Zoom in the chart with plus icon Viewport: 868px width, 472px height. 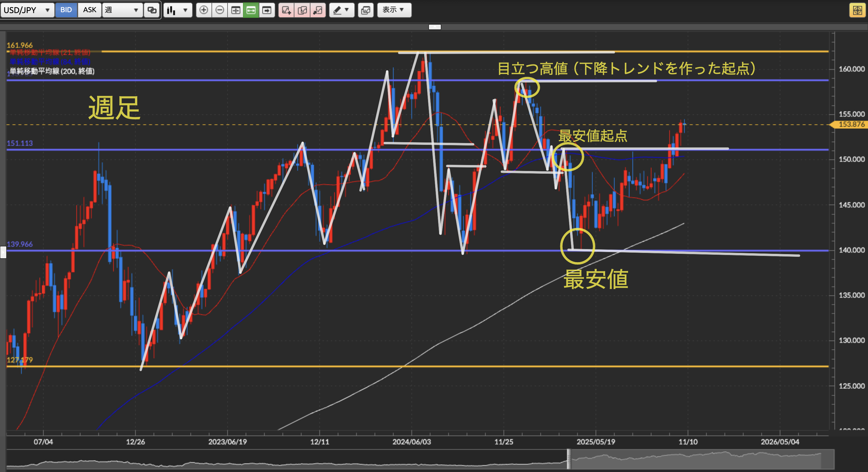[203, 10]
